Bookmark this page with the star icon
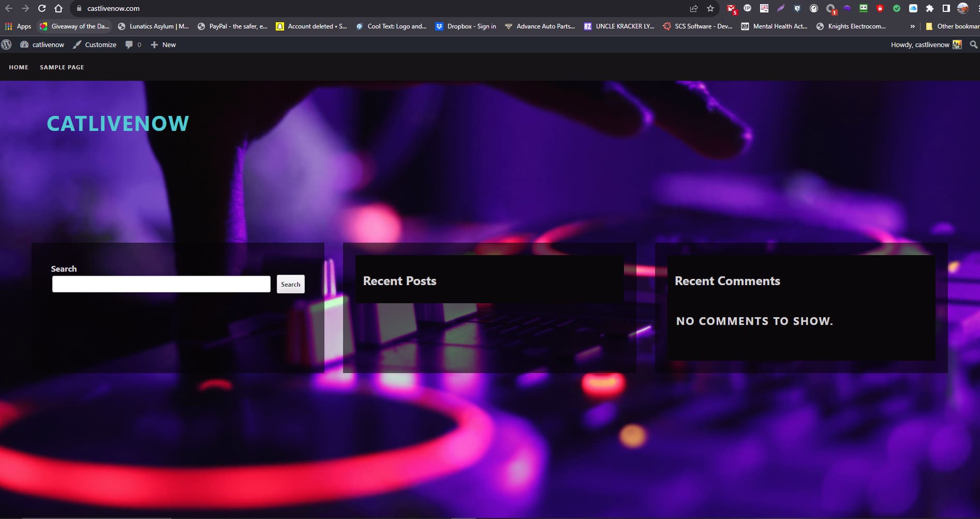 [710, 8]
